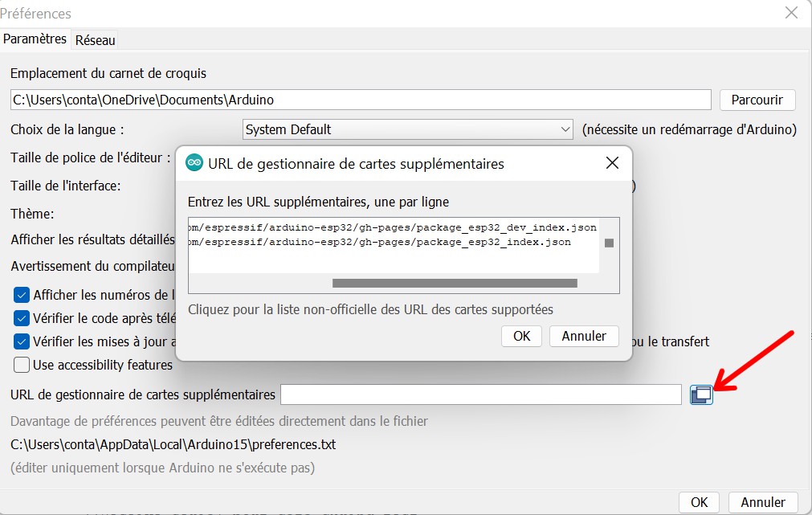Disable Vérifier les mises à jour checkbox
The image size is (812, 515).
(21, 342)
